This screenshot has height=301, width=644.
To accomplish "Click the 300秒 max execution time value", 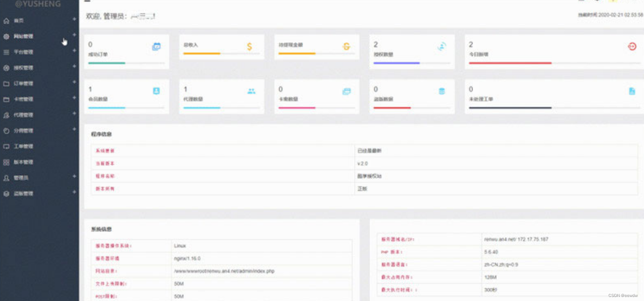I will 491,290.
